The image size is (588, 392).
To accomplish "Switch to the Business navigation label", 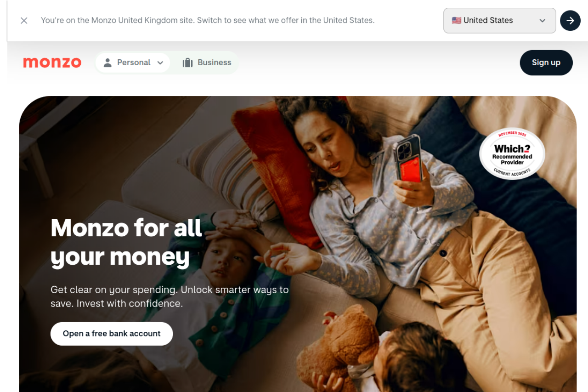I will [x=215, y=62].
